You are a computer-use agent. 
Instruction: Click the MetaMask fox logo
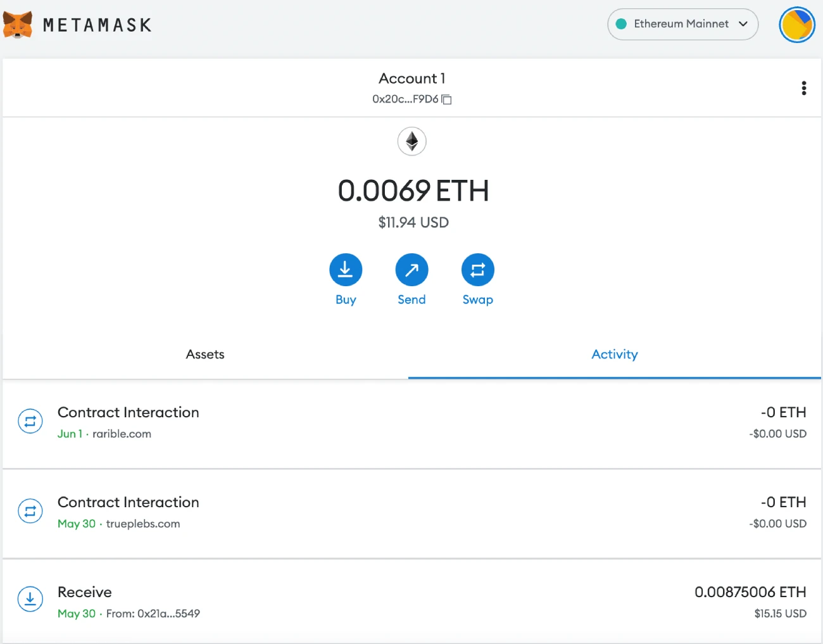tap(18, 25)
